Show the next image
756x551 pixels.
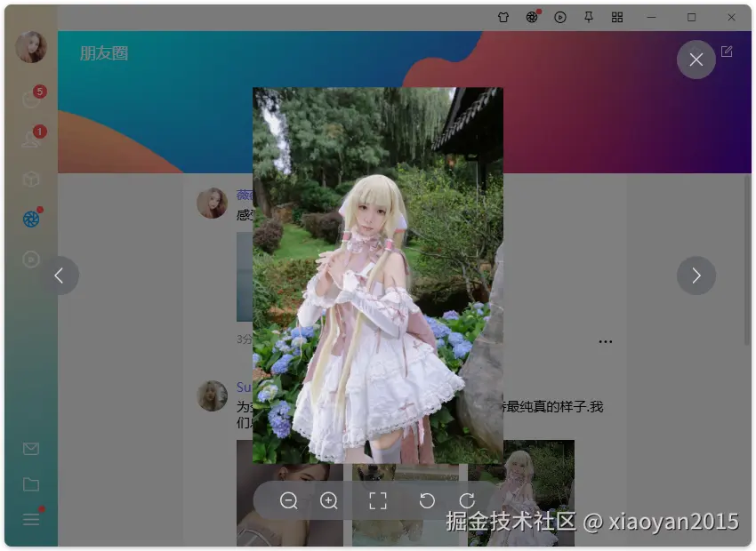(x=696, y=275)
